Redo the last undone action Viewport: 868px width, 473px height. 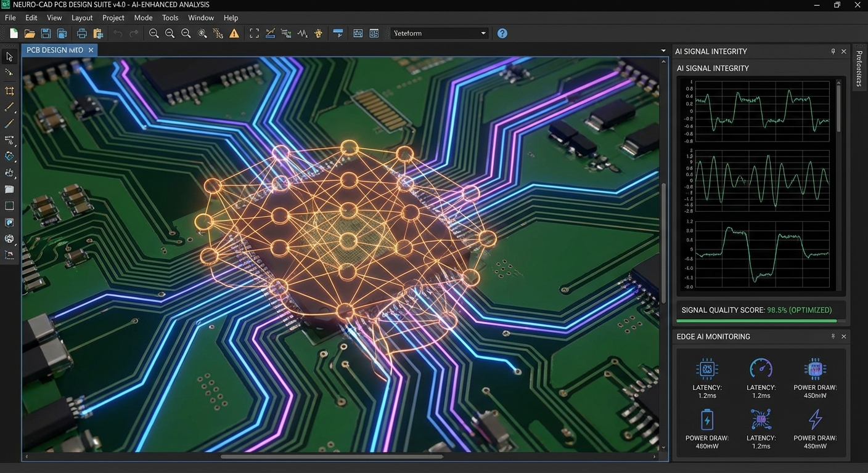point(134,33)
